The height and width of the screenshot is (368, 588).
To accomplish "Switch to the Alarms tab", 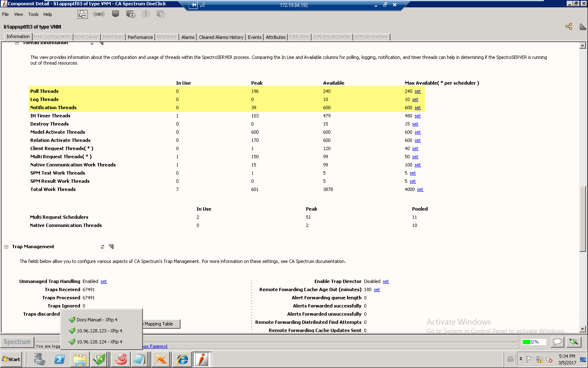I will point(188,37).
